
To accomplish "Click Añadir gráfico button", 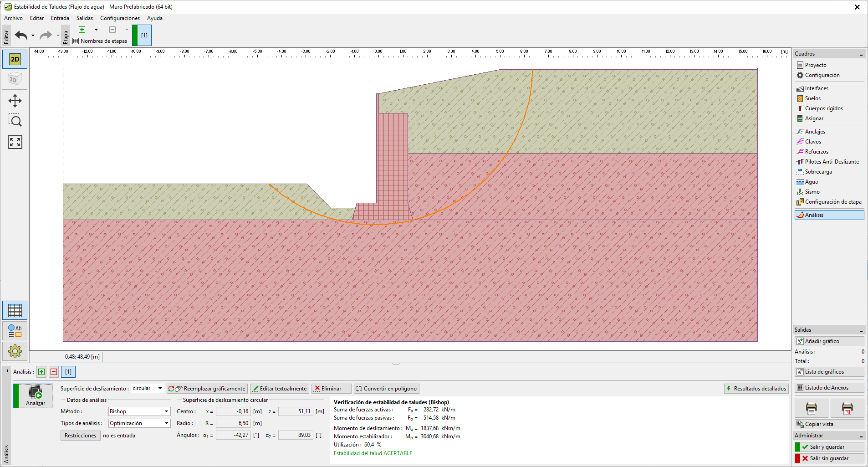I will coord(830,341).
